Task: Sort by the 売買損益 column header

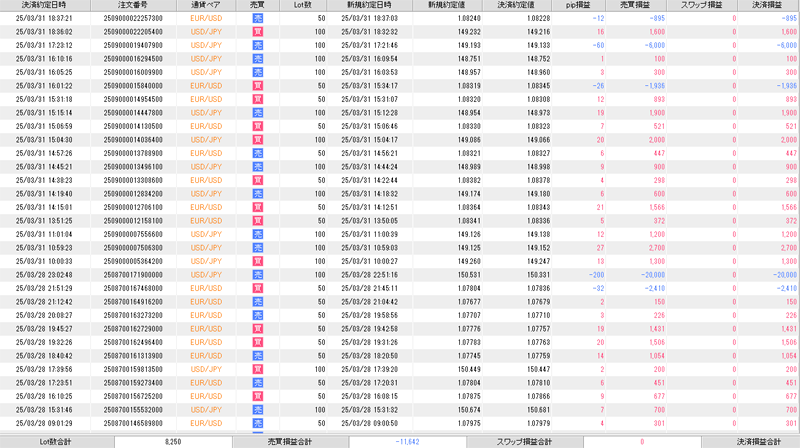Action: pos(635,5)
